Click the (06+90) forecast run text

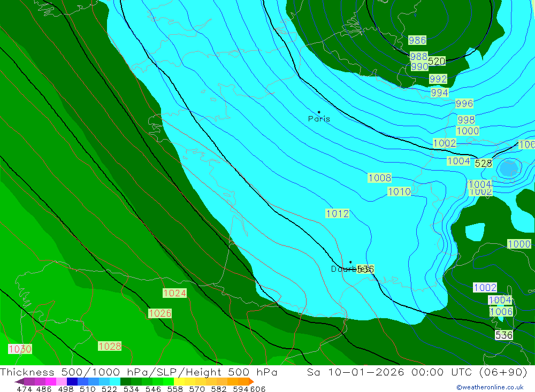pos(503,372)
